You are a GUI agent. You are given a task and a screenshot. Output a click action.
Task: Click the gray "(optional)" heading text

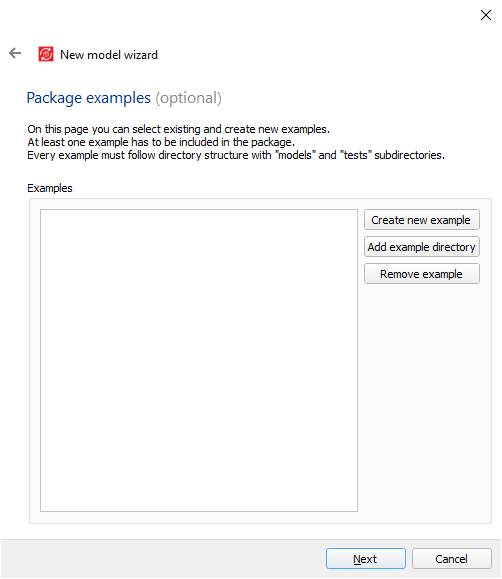[188, 98]
